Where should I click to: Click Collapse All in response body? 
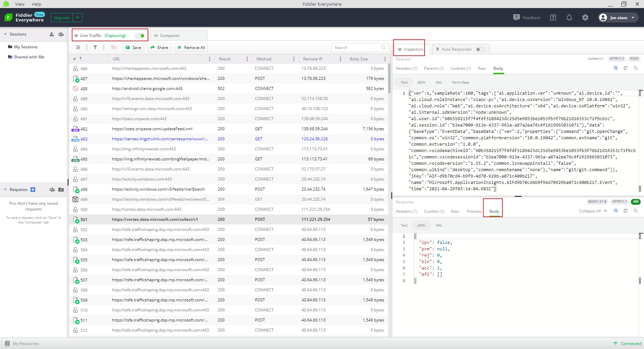tap(593, 211)
